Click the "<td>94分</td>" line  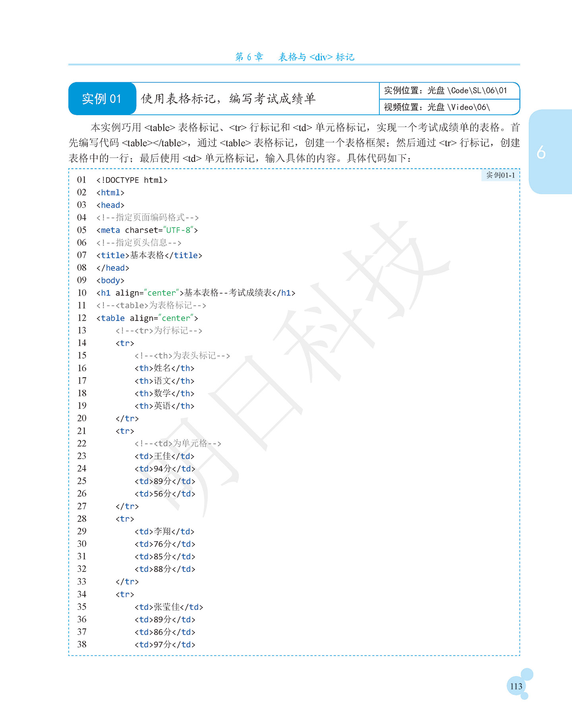[165, 469]
